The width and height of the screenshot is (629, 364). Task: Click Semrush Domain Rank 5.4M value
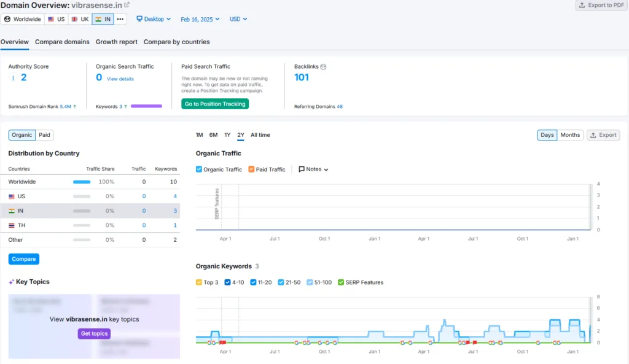pyautogui.click(x=65, y=107)
